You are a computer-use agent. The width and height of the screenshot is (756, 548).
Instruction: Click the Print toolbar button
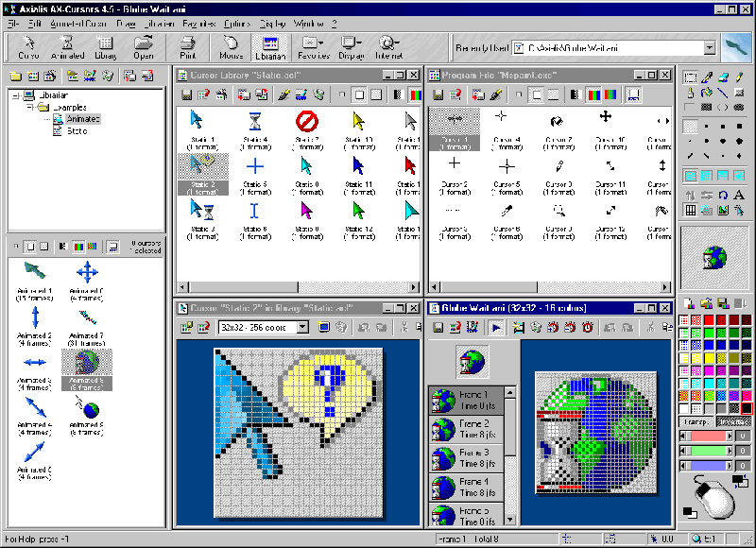(x=187, y=48)
